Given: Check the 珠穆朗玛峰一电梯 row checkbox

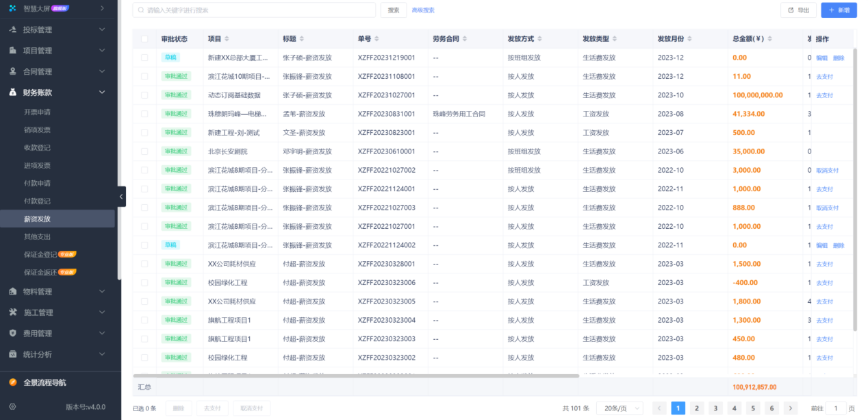Looking at the screenshot, I should (144, 114).
